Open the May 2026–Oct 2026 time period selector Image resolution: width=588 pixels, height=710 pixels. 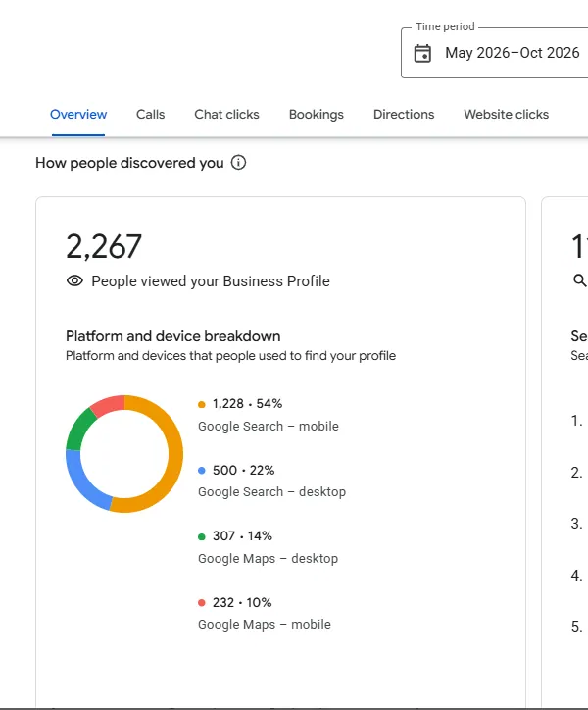point(494,53)
